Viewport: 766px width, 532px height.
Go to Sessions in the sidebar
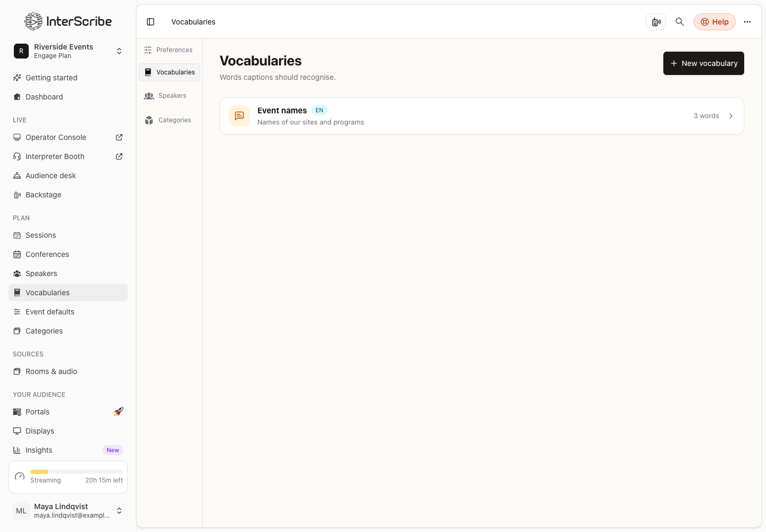68,235
